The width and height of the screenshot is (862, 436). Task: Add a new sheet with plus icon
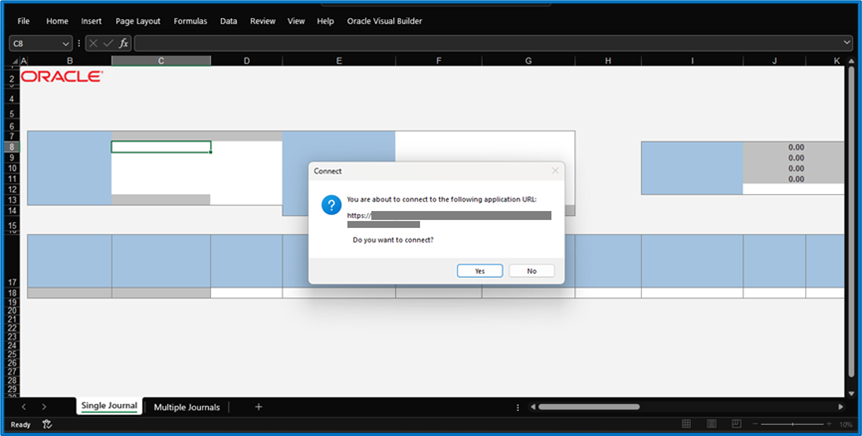(x=258, y=407)
